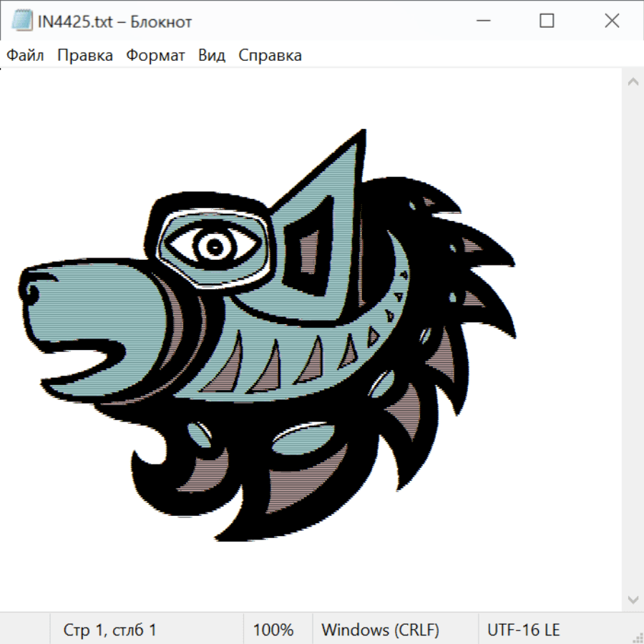Click the 100% zoom level in status bar

click(x=273, y=630)
